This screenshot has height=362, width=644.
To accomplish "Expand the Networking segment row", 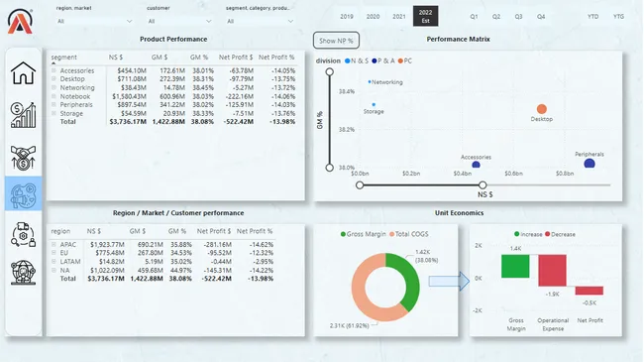I will pos(54,87).
